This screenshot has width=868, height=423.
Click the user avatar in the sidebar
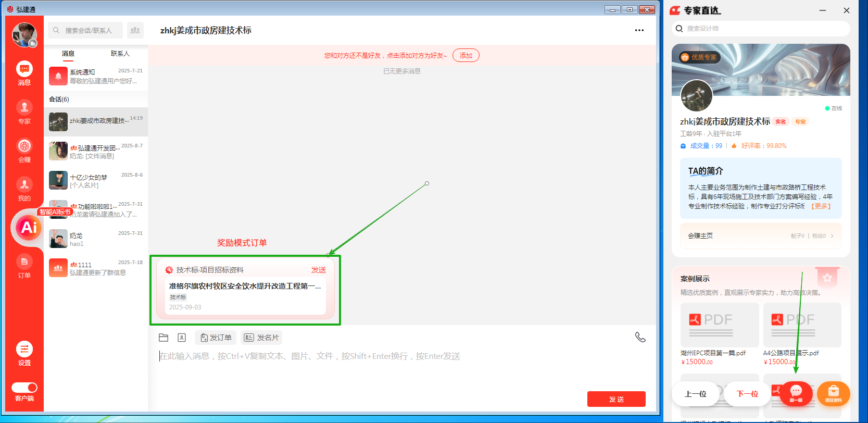24,35
